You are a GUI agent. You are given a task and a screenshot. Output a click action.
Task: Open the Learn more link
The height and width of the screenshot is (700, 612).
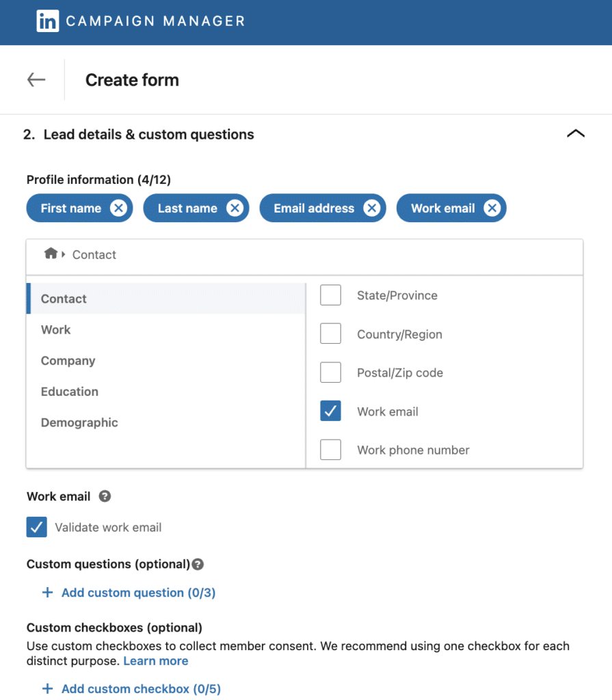click(x=155, y=661)
